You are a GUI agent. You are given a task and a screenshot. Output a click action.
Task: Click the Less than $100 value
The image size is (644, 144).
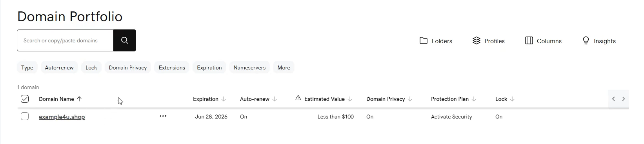[336, 117]
